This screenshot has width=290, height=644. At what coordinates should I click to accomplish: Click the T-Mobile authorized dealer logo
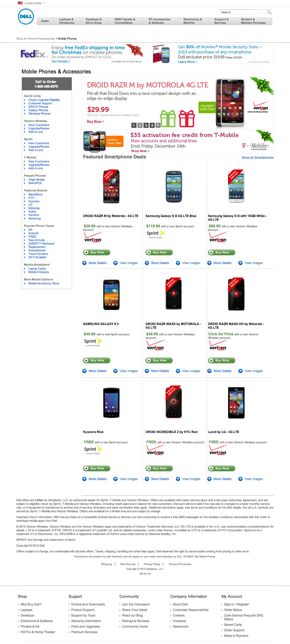click(x=255, y=146)
